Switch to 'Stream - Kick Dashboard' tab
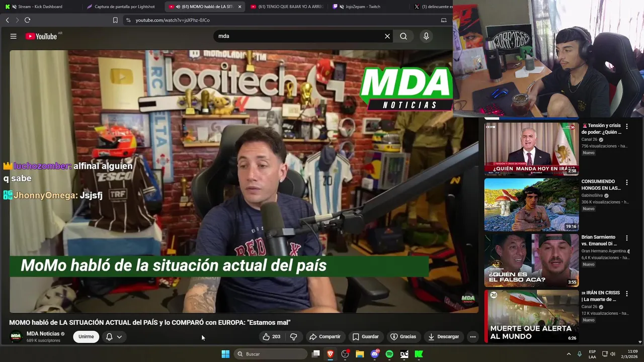Image resolution: width=644 pixels, height=362 pixels. 40,7
